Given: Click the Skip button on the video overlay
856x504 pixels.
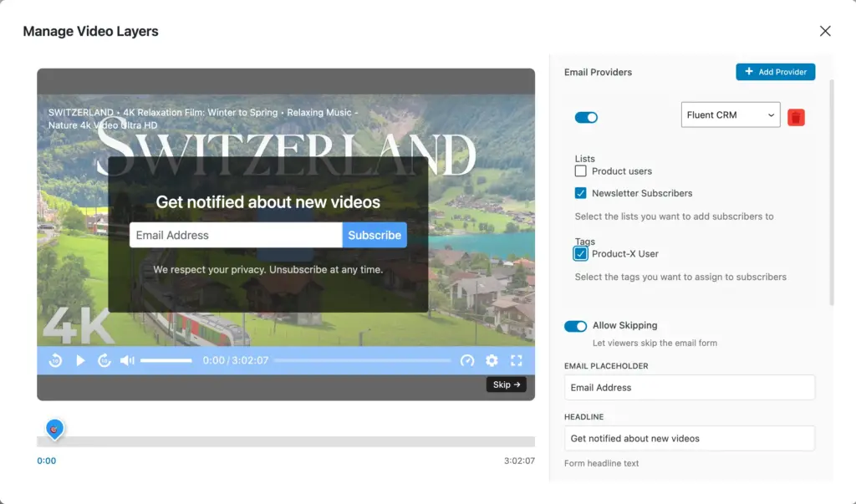Looking at the screenshot, I should pos(507,384).
